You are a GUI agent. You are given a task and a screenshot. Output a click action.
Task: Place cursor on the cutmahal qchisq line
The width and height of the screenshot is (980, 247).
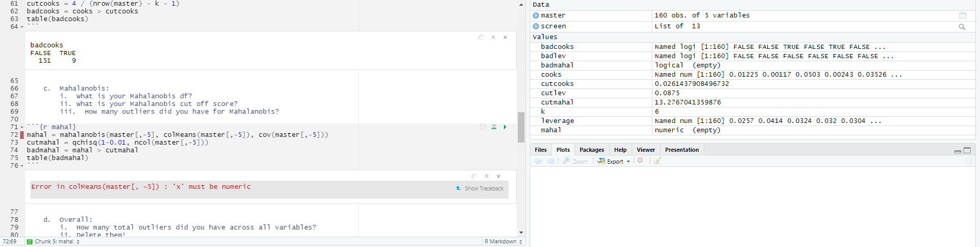coord(117,143)
